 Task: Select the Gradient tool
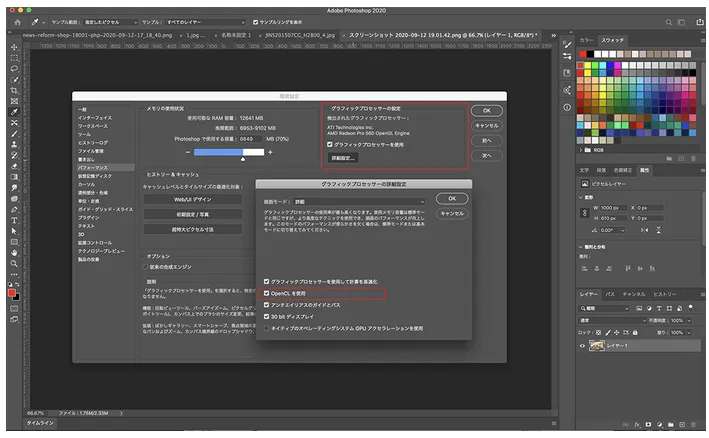tap(14, 177)
